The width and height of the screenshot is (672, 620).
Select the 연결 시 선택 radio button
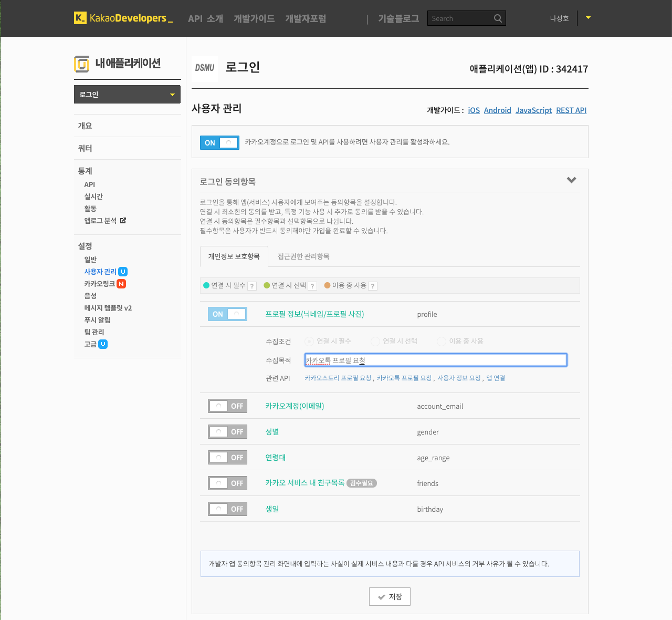tap(375, 342)
